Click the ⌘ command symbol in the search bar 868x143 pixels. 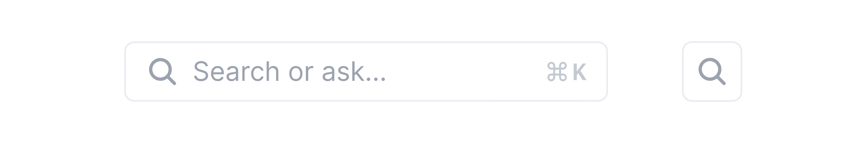click(x=557, y=72)
